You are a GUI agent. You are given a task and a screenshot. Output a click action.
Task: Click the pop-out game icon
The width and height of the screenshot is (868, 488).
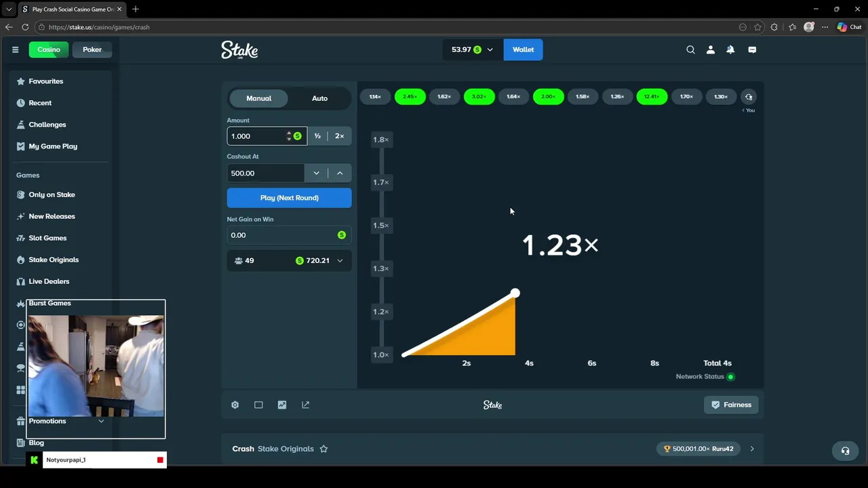[305, 405]
